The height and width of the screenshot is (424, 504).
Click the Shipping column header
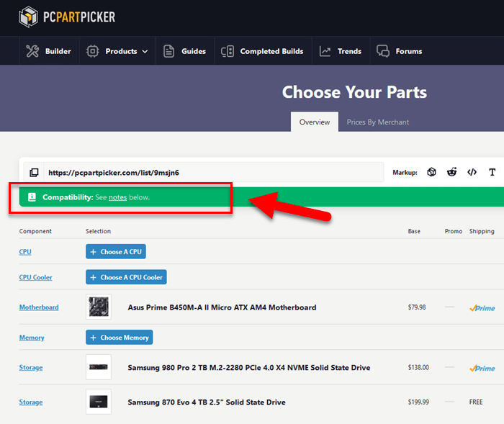[x=482, y=231]
